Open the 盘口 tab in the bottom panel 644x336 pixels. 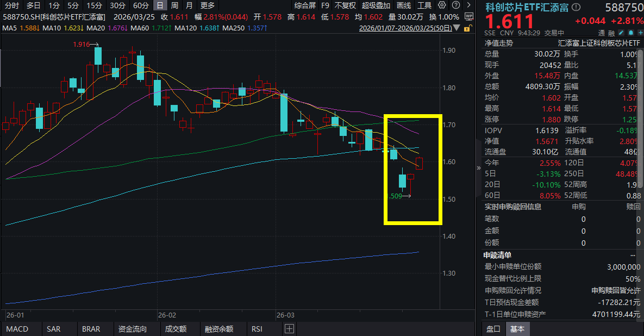(493, 329)
